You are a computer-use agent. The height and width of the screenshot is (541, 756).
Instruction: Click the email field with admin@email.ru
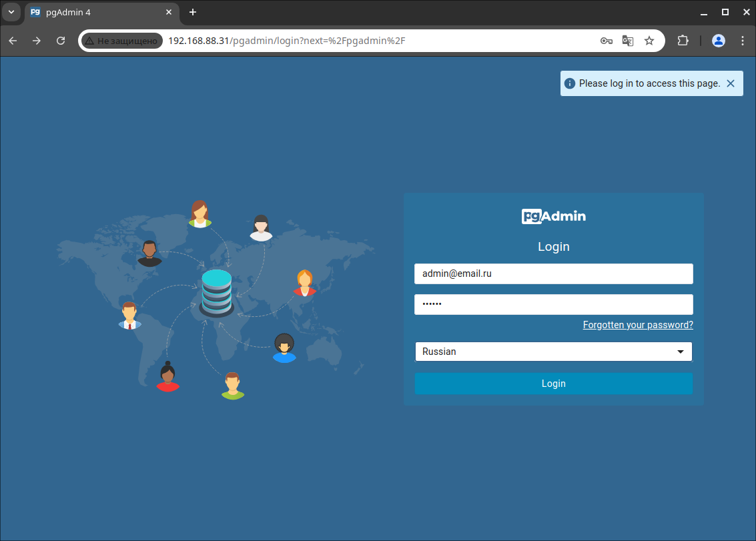coord(554,274)
